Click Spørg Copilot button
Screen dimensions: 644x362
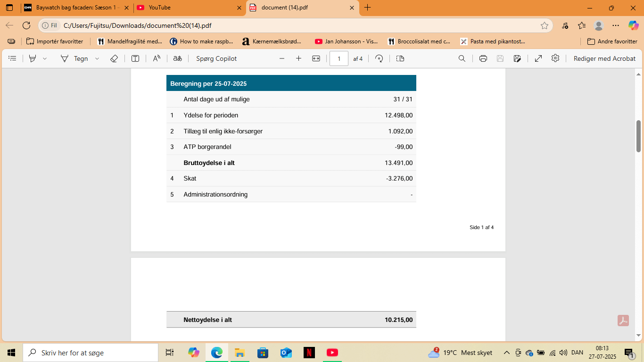coord(216,58)
